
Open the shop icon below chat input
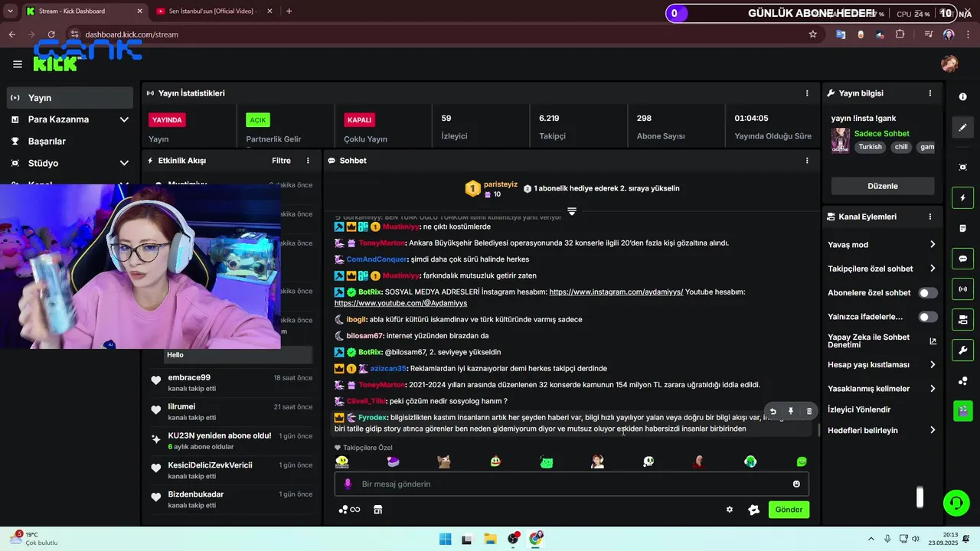click(377, 510)
